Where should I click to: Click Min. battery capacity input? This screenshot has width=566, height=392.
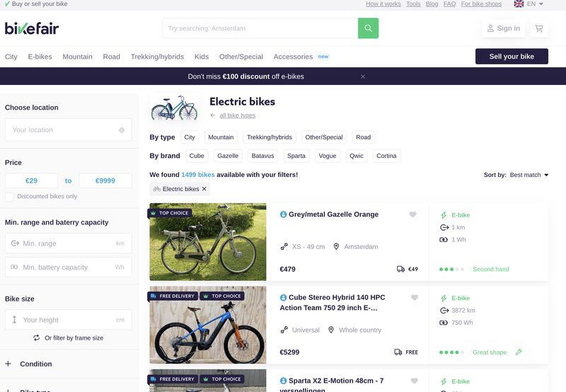point(68,267)
